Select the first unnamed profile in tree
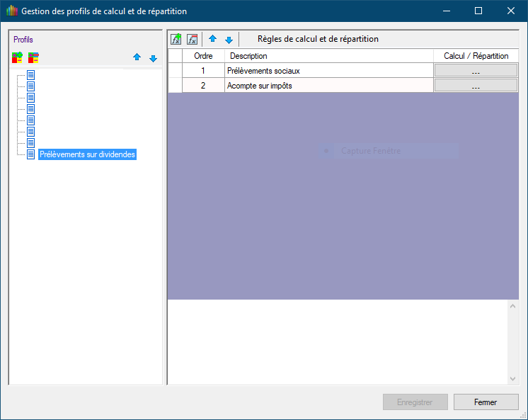This screenshot has width=528, height=420. coord(31,75)
